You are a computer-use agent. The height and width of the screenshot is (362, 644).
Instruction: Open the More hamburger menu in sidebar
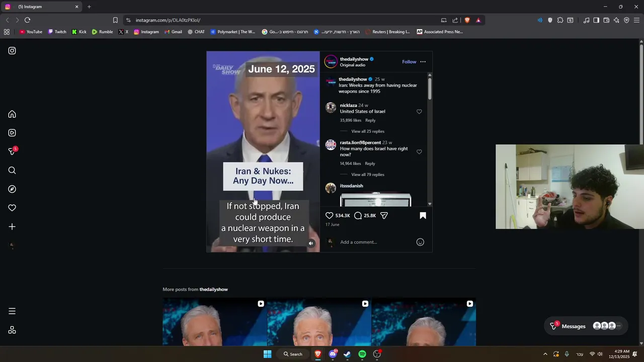[12, 311]
